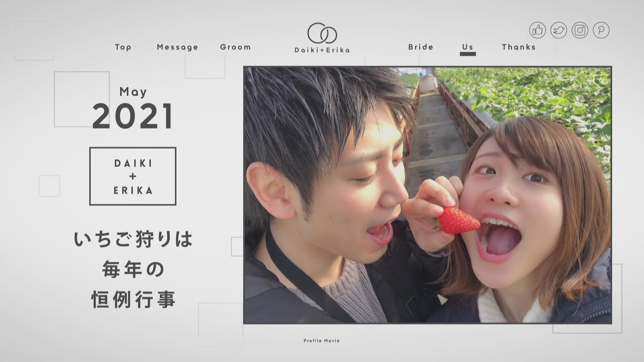
Task: Open the Twitter bird icon
Action: point(558,30)
